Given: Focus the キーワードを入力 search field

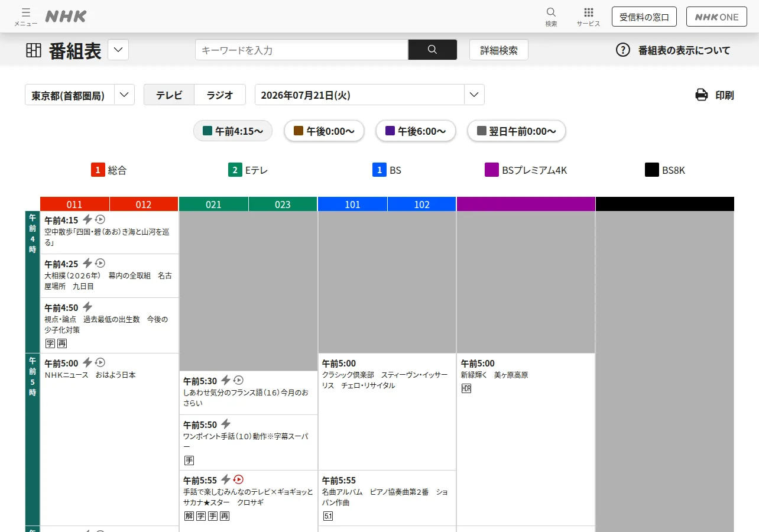Looking at the screenshot, I should (301, 50).
